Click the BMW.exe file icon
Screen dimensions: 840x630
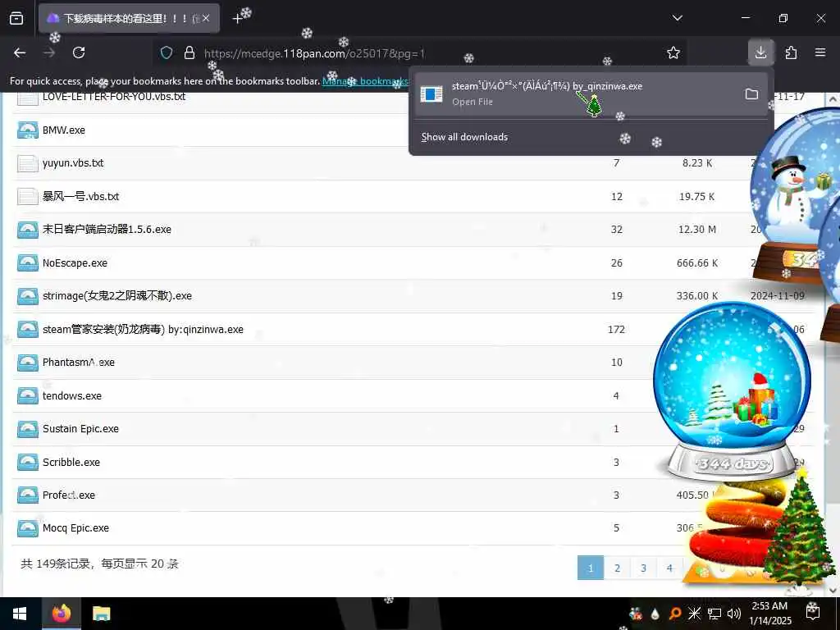(27, 130)
